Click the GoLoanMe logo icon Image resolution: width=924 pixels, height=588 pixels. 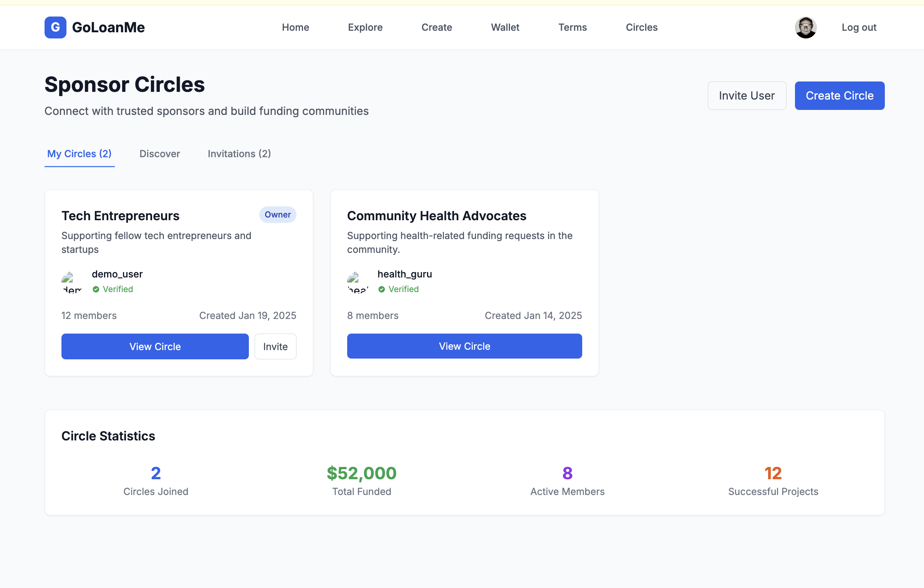click(55, 27)
